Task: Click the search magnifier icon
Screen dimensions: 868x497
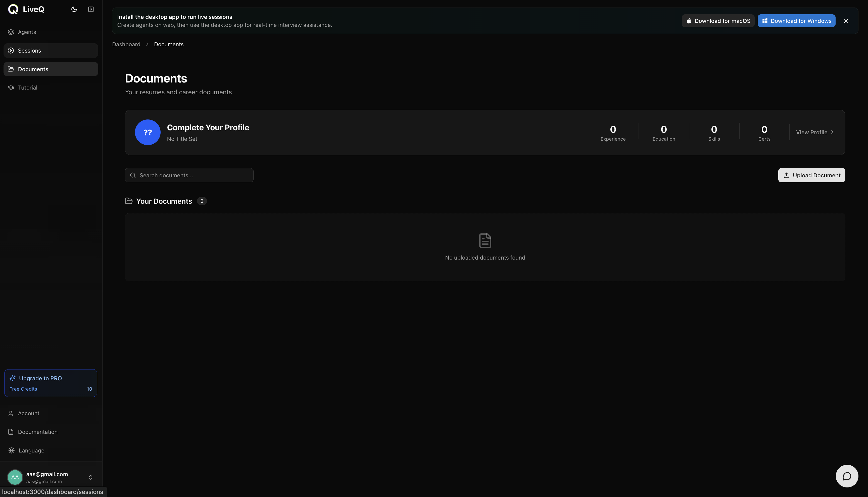Action: coord(133,176)
